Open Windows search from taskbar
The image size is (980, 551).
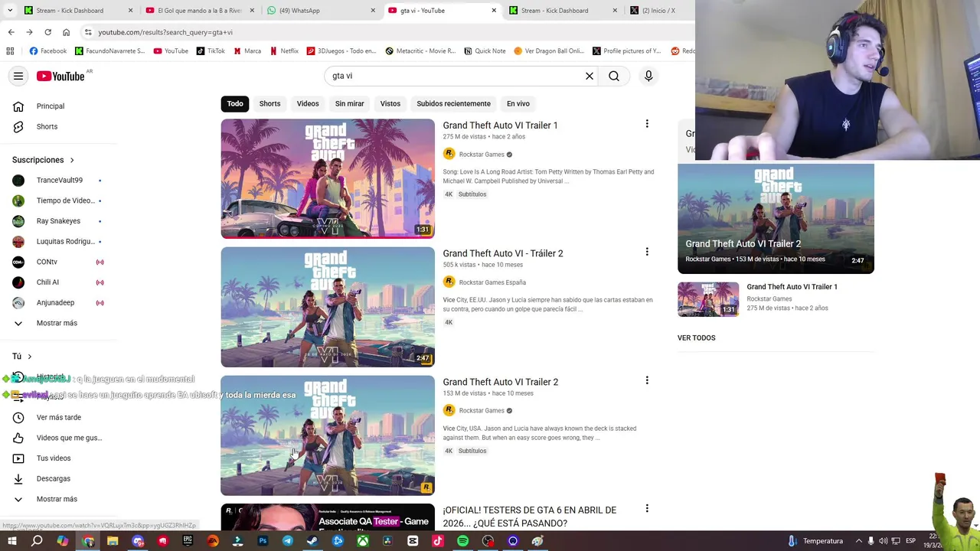click(37, 541)
